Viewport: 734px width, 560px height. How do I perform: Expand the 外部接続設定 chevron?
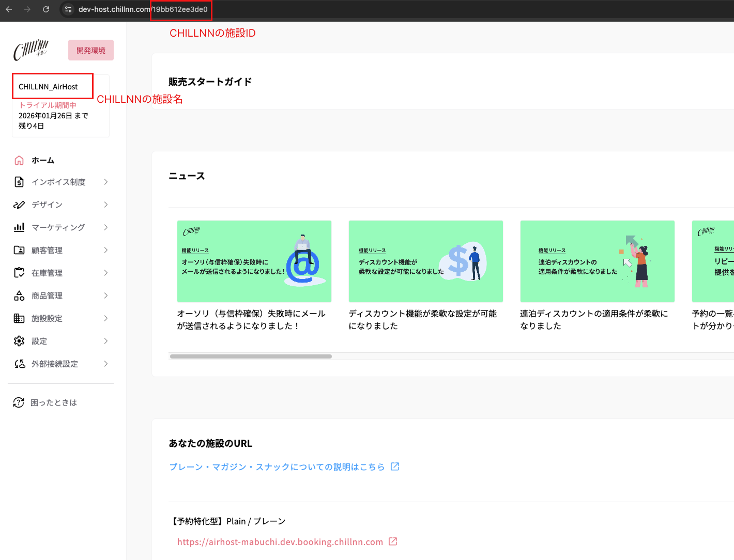click(x=106, y=364)
